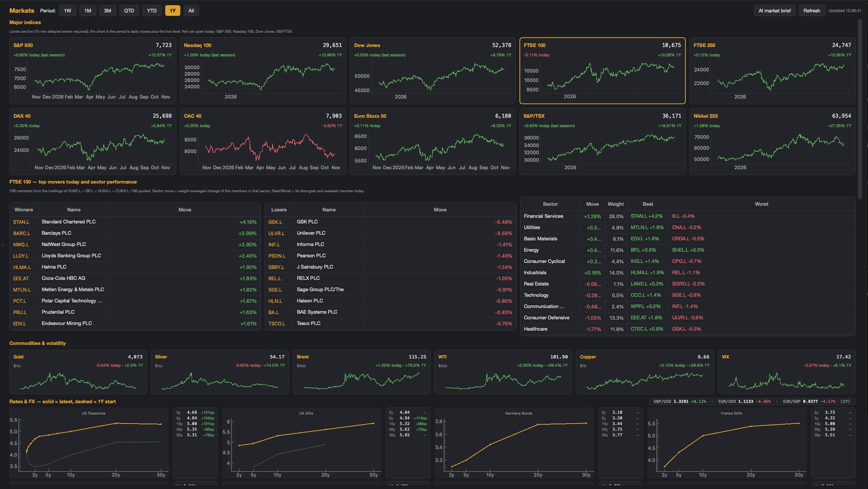Choose the 3M period
The image size is (868, 489).
click(108, 11)
